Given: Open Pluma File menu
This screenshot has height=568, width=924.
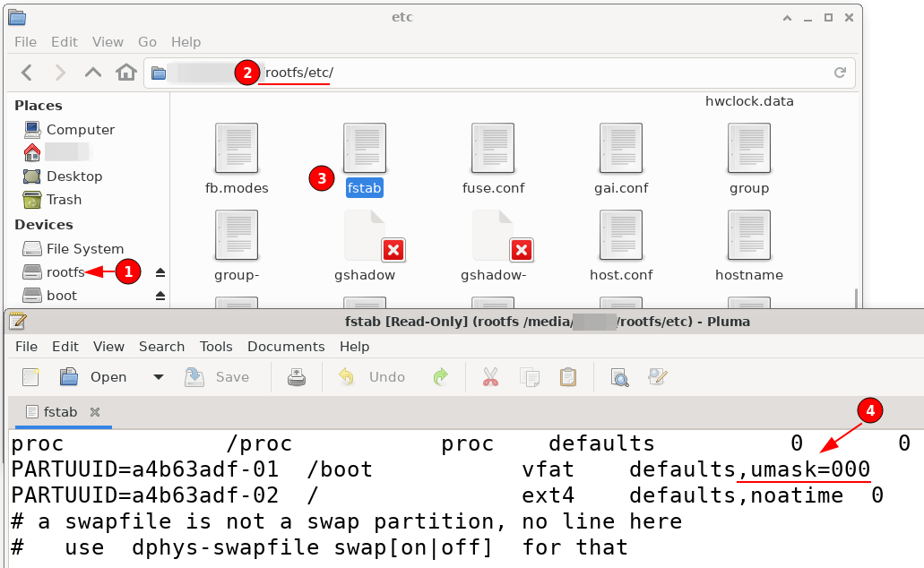Looking at the screenshot, I should [x=27, y=347].
